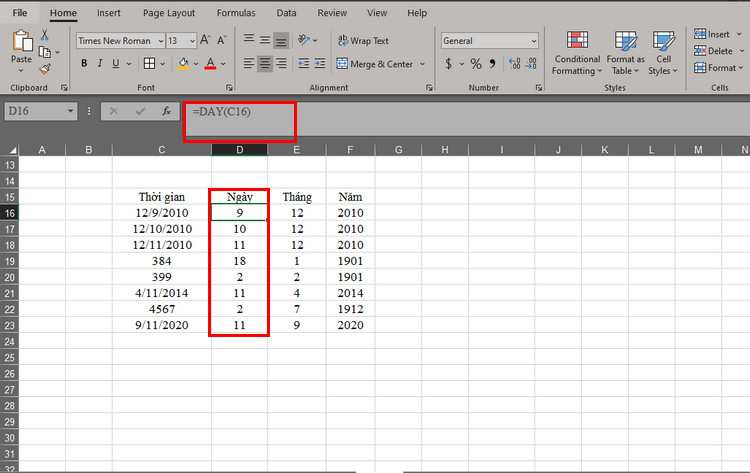
Task: Toggle Italic formatting
Action: [x=100, y=63]
